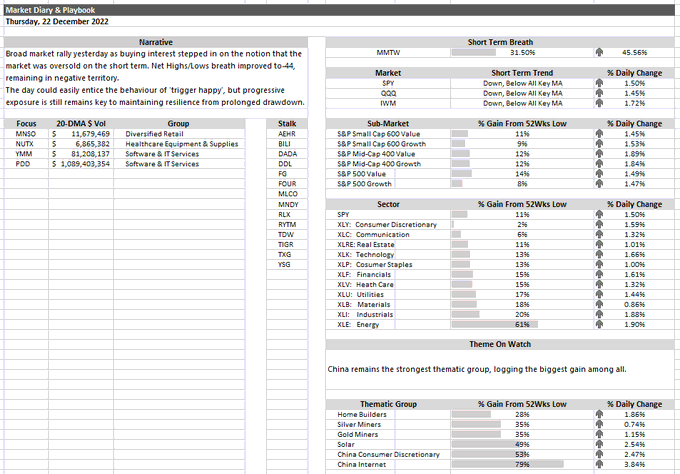Select the FOUR stalk ticker
Screen dimensions: 680x474
(287, 183)
